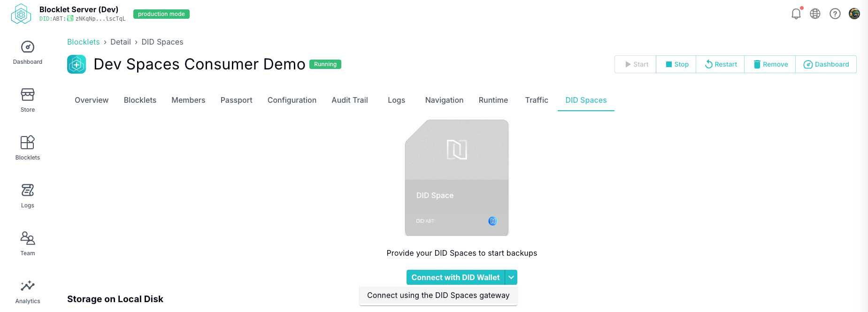Open the notifications bell
This screenshot has height=312, width=868.
796,14
